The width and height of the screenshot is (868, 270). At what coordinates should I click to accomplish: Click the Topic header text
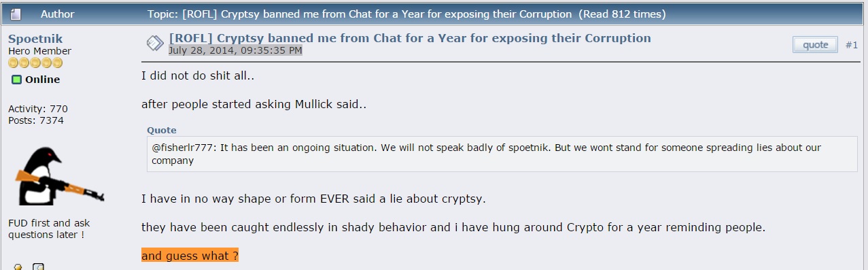406,14
